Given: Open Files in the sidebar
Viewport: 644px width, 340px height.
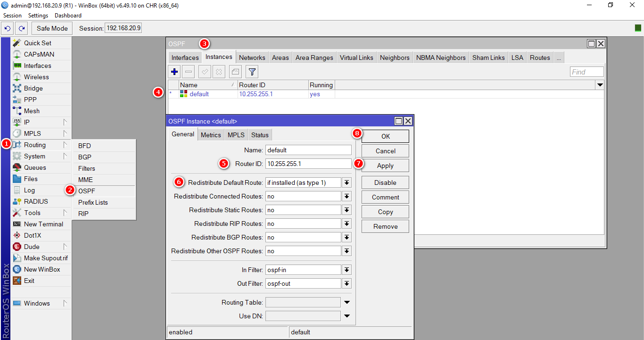Looking at the screenshot, I should point(41,179).
